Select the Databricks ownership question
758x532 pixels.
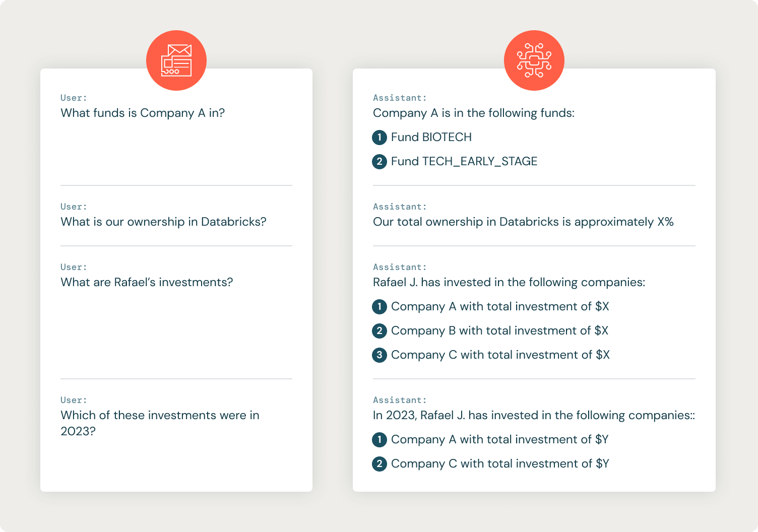pyautogui.click(x=163, y=222)
